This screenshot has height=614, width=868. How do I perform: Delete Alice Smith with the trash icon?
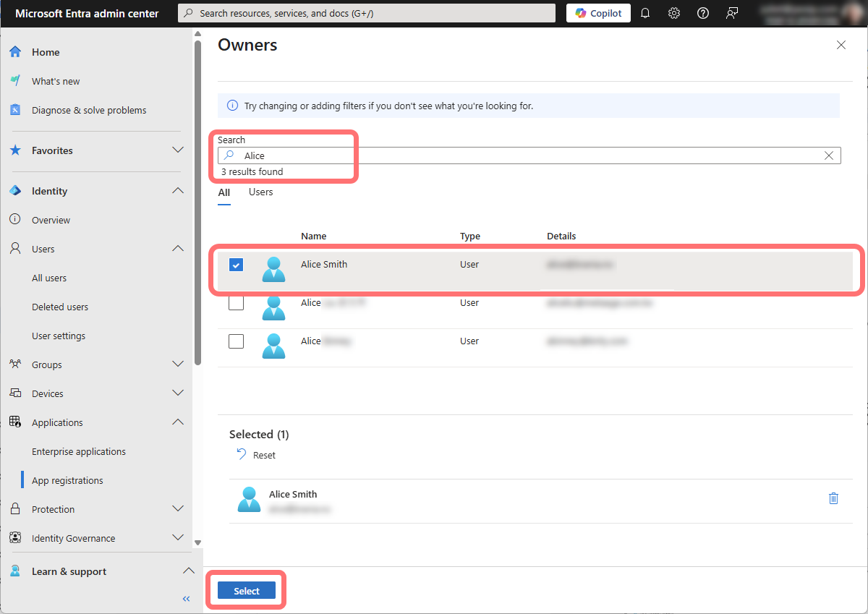point(833,498)
